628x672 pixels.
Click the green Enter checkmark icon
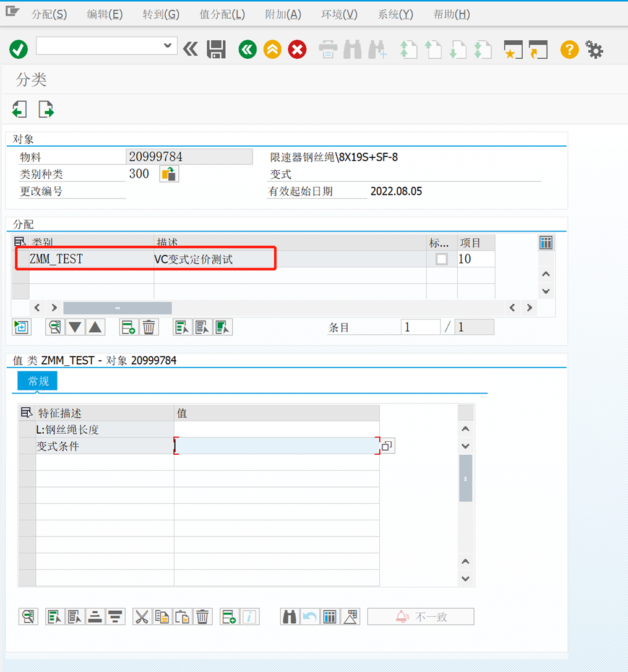point(19,50)
